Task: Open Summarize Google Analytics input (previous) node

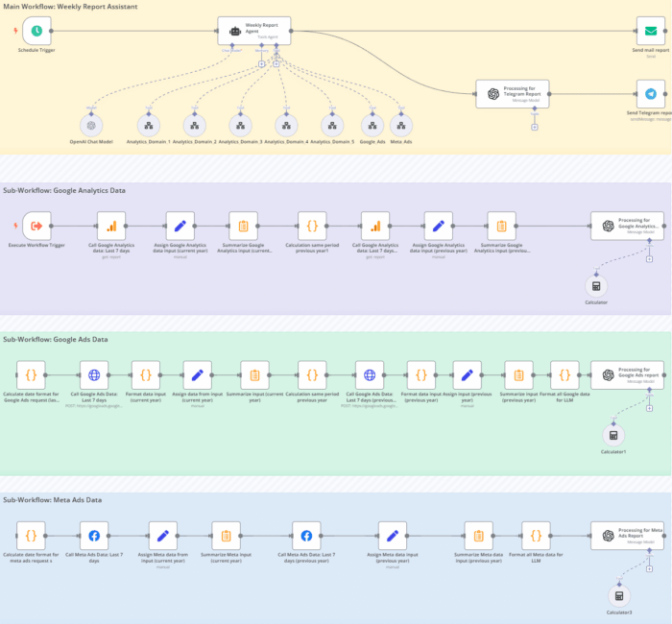Action: (501, 226)
